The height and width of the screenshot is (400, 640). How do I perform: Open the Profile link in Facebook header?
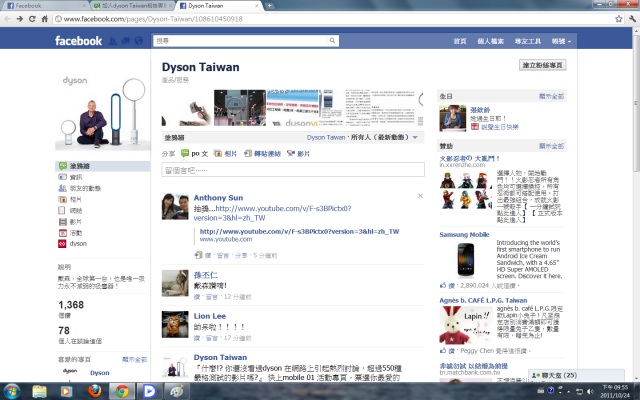490,41
